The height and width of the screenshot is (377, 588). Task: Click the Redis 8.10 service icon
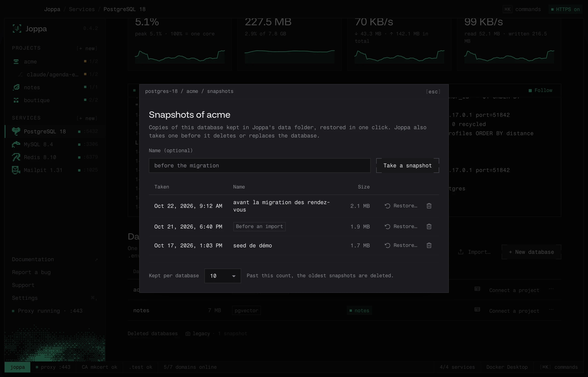16,157
